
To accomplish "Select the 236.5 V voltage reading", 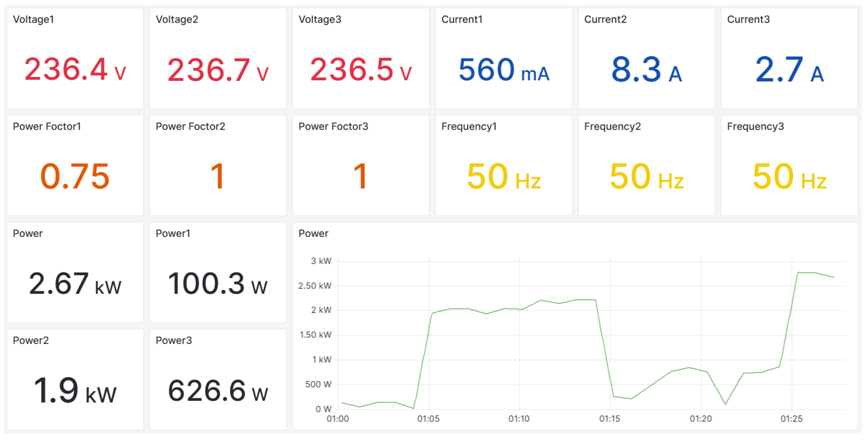I will (x=361, y=69).
